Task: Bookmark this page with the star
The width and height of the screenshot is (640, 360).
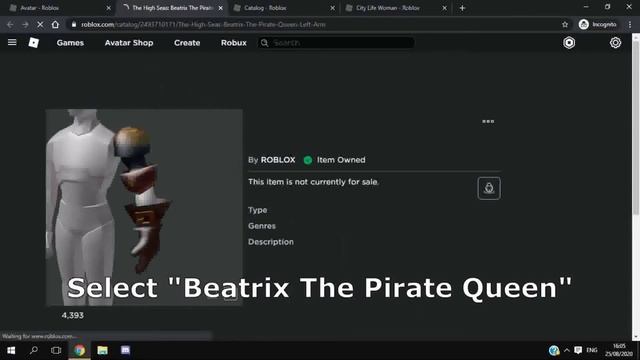Action: pos(565,24)
